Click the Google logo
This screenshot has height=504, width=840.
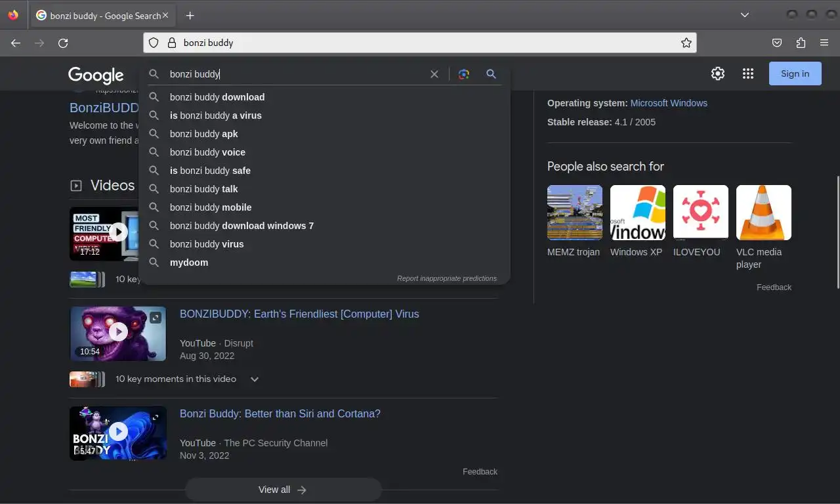[96, 75]
